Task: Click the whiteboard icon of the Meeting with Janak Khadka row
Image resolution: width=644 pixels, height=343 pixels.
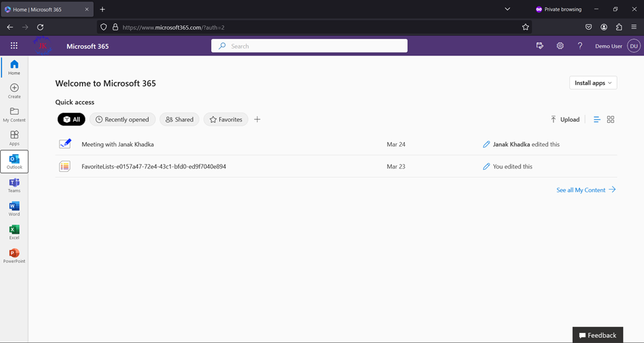Action: tap(65, 144)
